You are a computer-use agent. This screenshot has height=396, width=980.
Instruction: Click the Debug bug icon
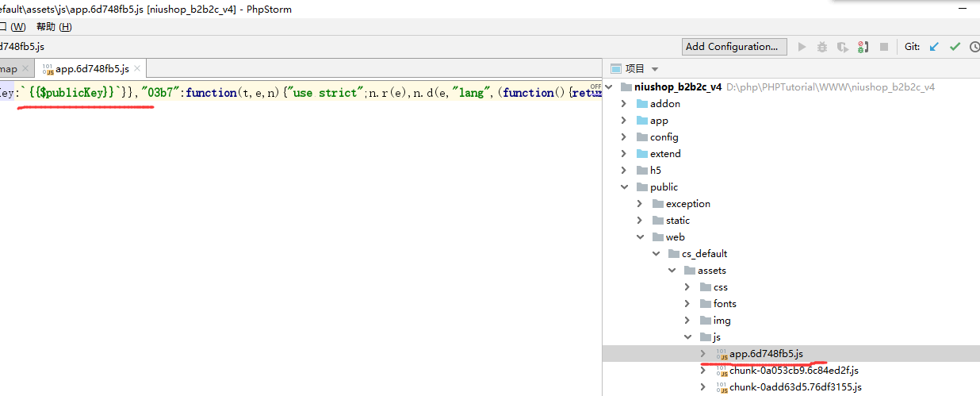pos(822,47)
